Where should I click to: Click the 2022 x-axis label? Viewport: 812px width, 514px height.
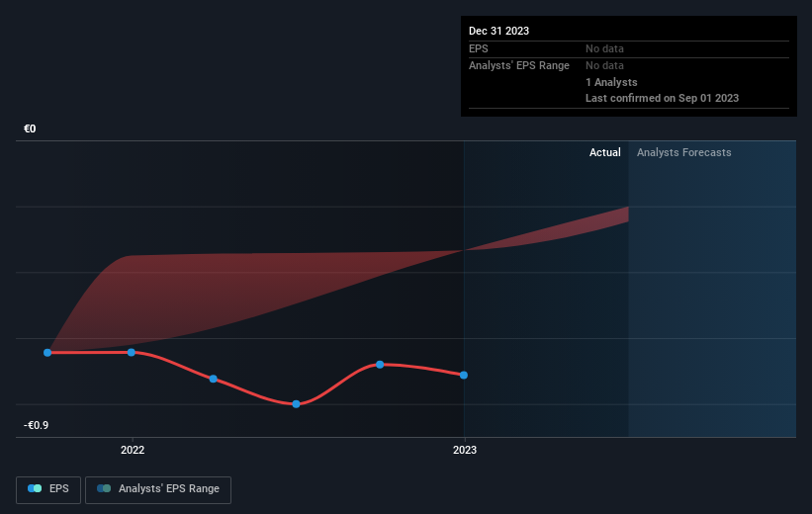tap(133, 450)
